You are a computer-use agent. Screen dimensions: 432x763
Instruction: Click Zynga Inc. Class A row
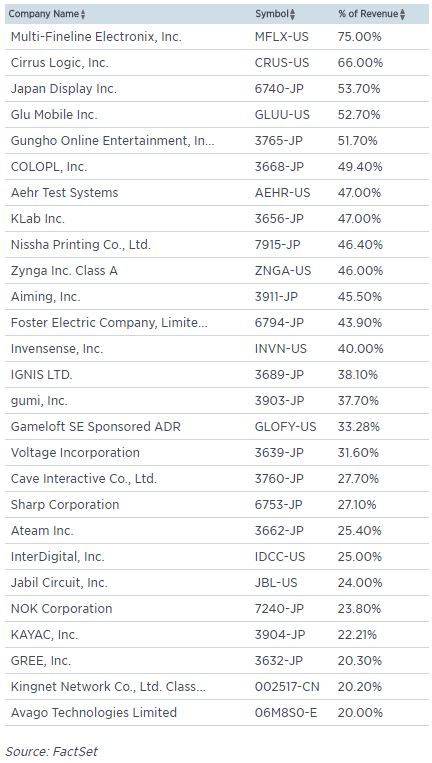click(217, 271)
